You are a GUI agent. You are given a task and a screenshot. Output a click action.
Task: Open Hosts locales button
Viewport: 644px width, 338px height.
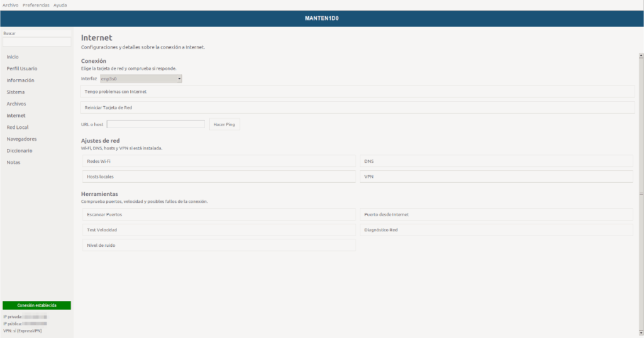coord(219,177)
